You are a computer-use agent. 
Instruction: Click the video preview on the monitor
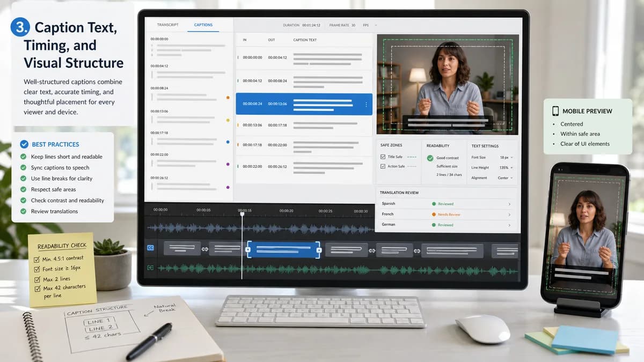tap(448, 84)
